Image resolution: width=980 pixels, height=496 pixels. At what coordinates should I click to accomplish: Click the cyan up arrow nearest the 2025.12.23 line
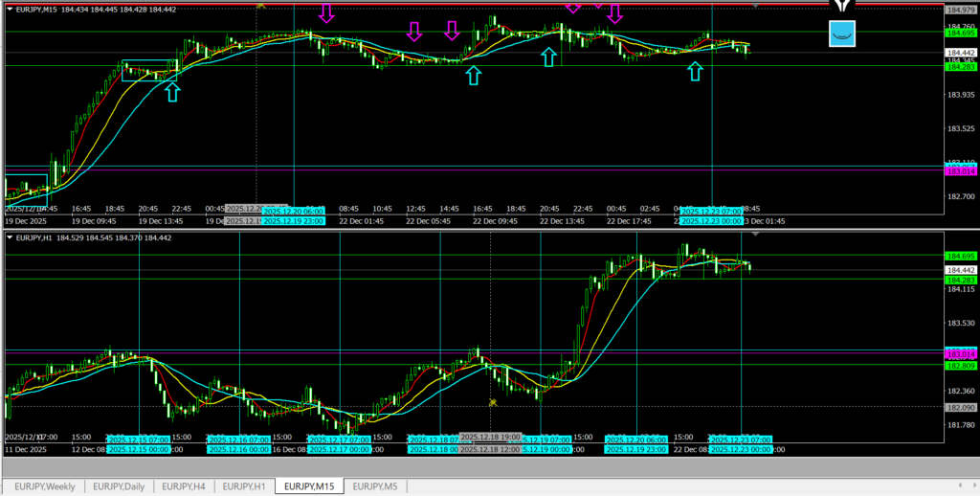(x=695, y=70)
